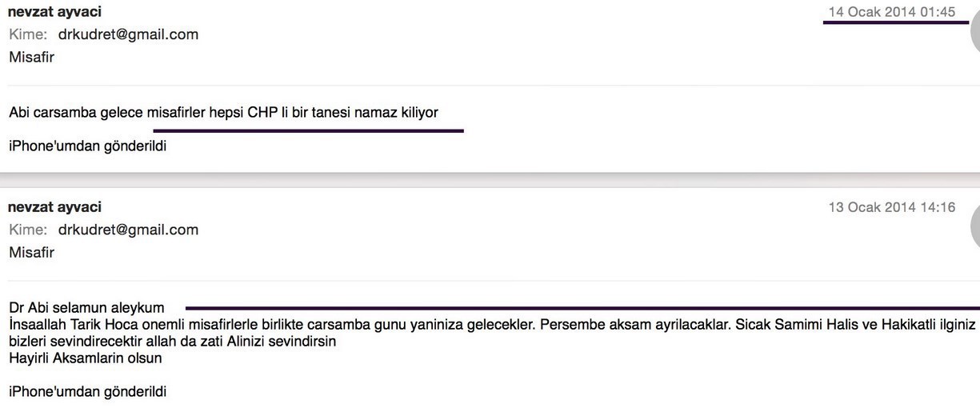Click the 'Hayirli Aksamlarin olsun' line
This screenshot has height=408, width=980.
(86, 358)
